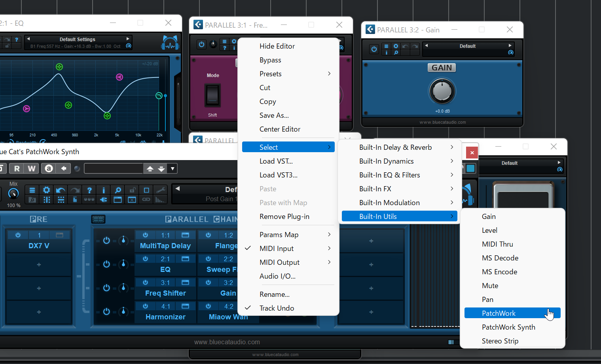This screenshot has width=601, height=364.
Task: Click the open-all-editor-windows icon in toolbar
Action: tap(118, 200)
